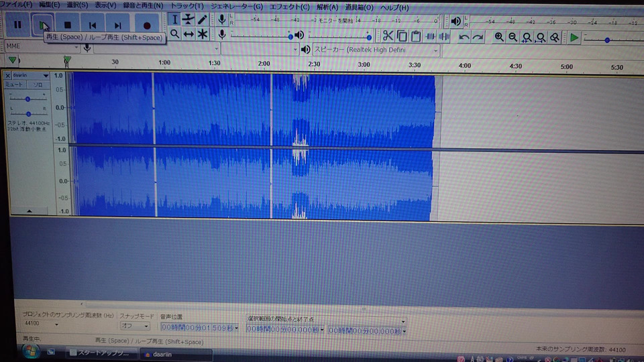Open the daarlin track name dropdown menu
Image resolution: width=644 pixels, height=362 pixels.
coord(30,76)
